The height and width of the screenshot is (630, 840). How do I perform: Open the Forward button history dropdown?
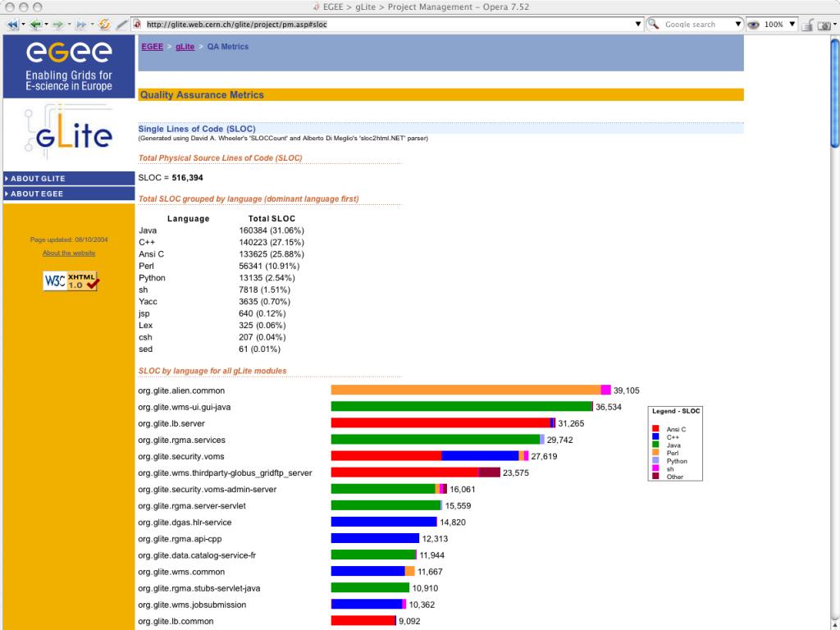coord(69,24)
